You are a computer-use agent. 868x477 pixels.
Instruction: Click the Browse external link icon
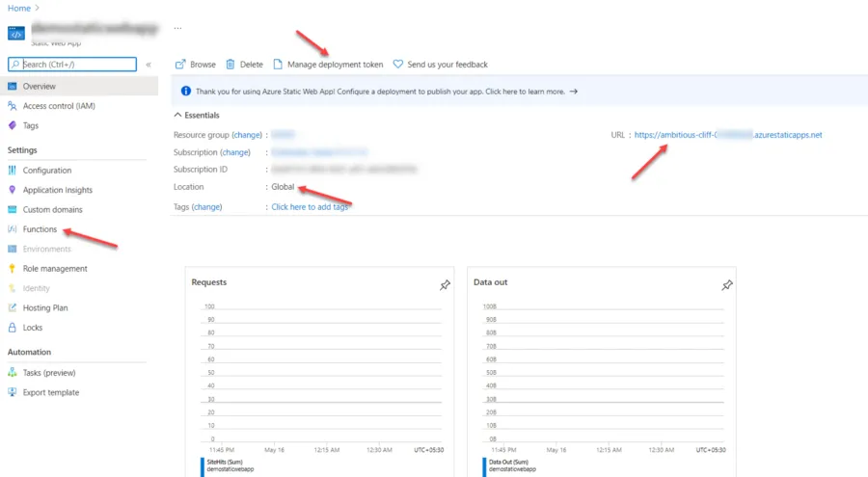180,65
